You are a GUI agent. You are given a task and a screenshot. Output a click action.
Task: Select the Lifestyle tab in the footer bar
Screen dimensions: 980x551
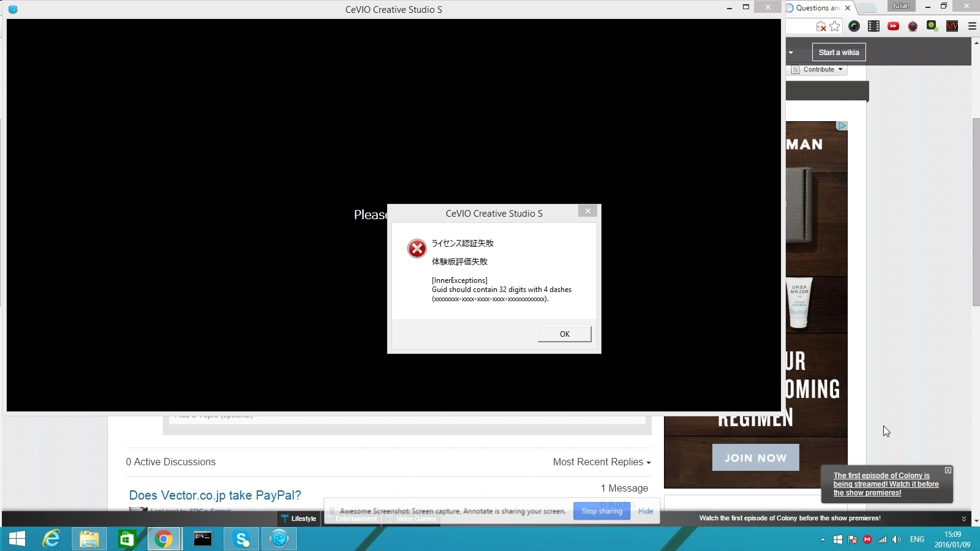tap(299, 519)
